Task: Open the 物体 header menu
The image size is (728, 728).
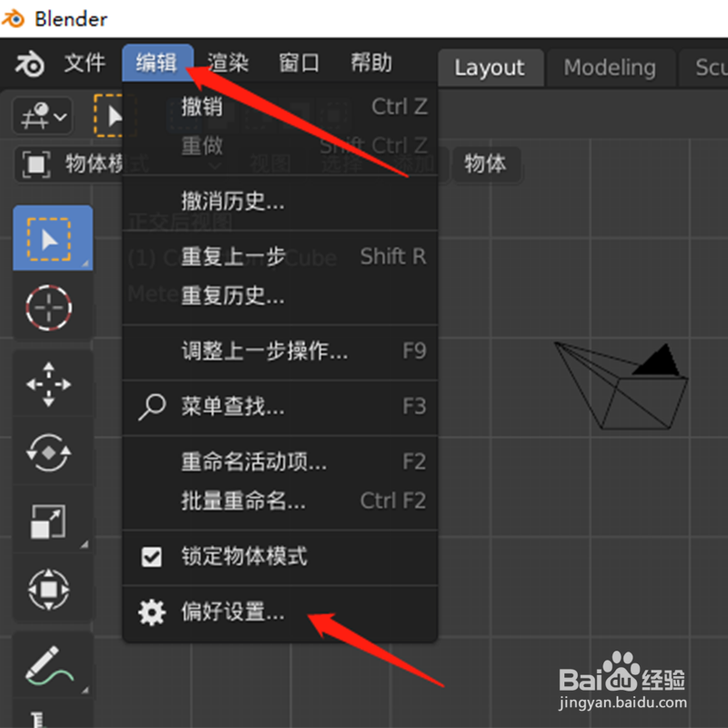Action: click(x=486, y=165)
